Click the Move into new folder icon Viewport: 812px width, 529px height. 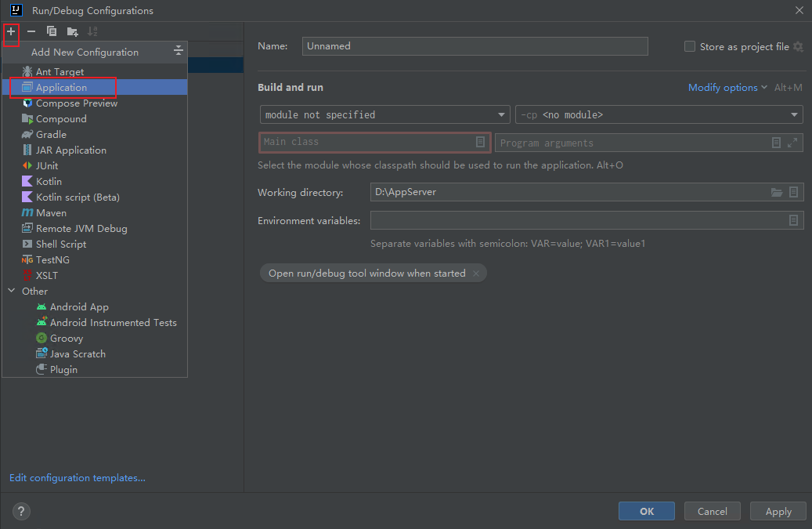coord(73,31)
